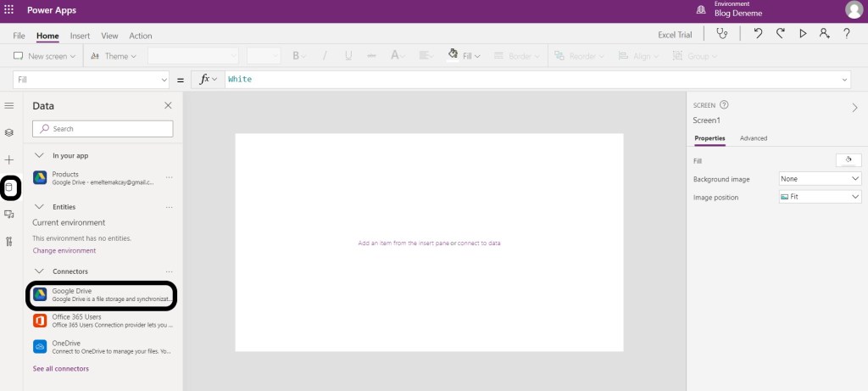Click the 'See all connectors' link
The width and height of the screenshot is (868, 391).
pyautogui.click(x=60, y=369)
